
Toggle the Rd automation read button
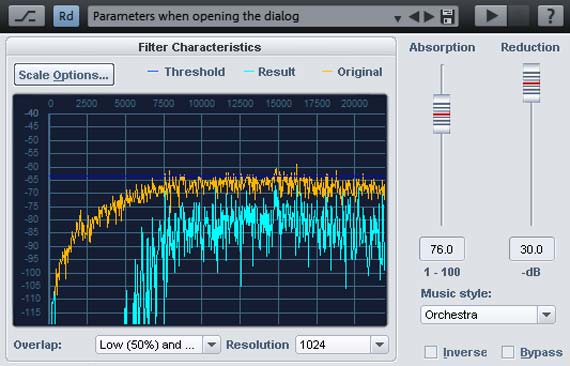click(x=66, y=16)
